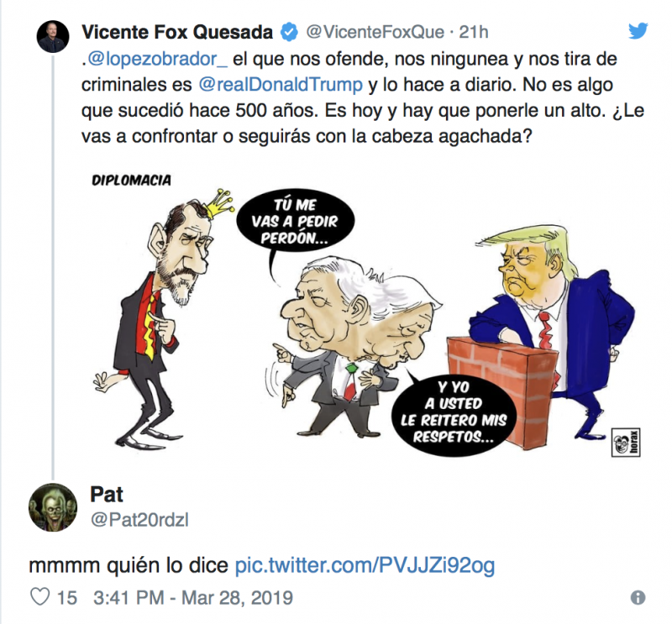Click the Pat display name

pyautogui.click(x=107, y=495)
